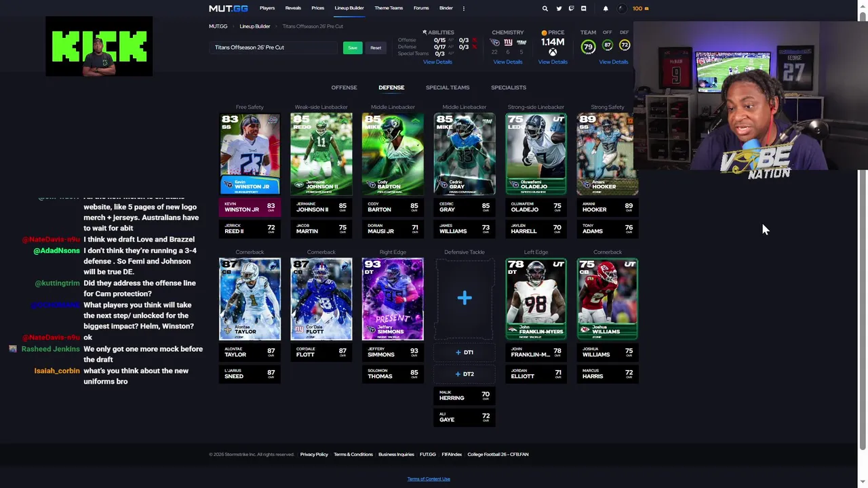Click the Giants chemistry logo
Viewport: 868px width, 488px height.
(x=508, y=42)
